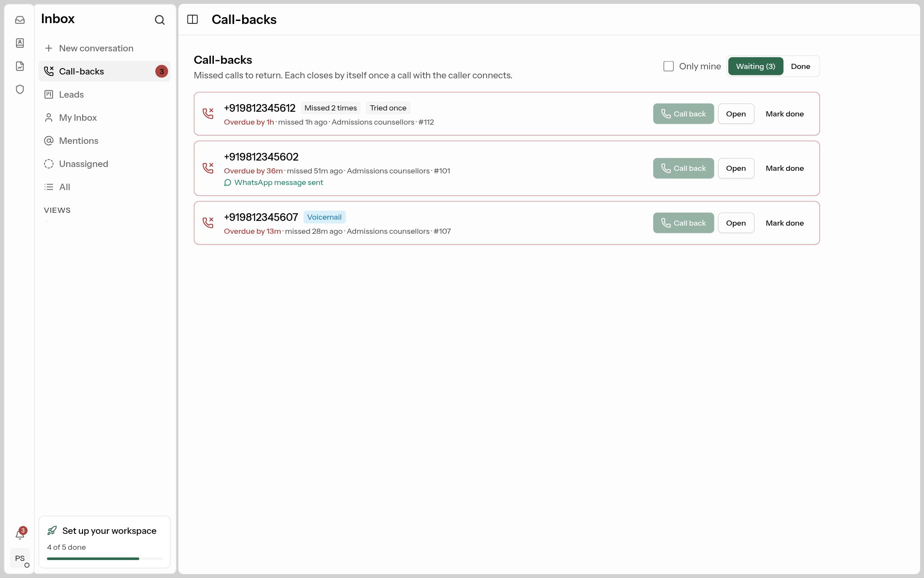
Task: Open the contacts book icon in left rail
Action: [x=20, y=43]
